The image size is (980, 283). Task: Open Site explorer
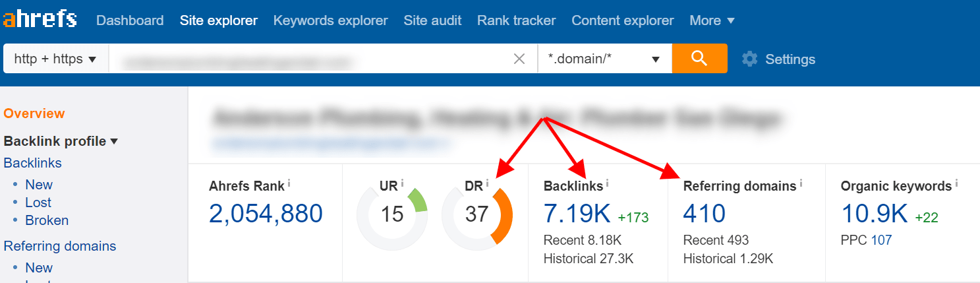219,20
